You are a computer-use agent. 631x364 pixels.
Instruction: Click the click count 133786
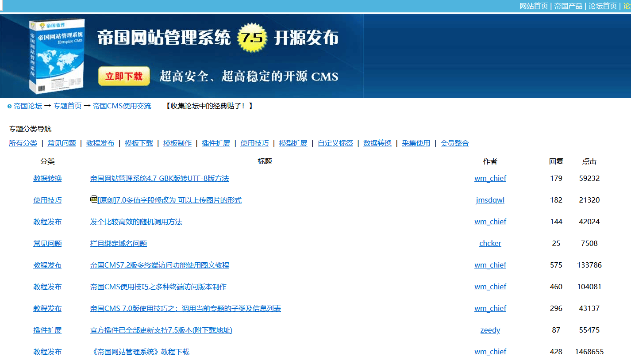point(589,265)
